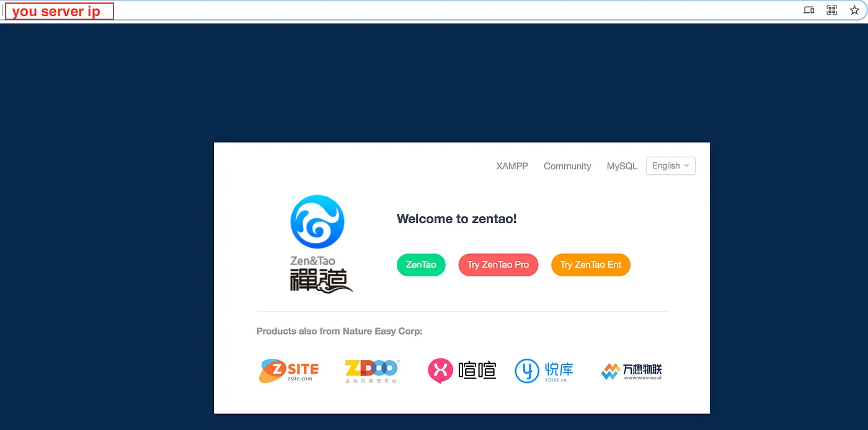868x430 pixels.
Task: Open the ZSITE product logo
Action: [289, 371]
